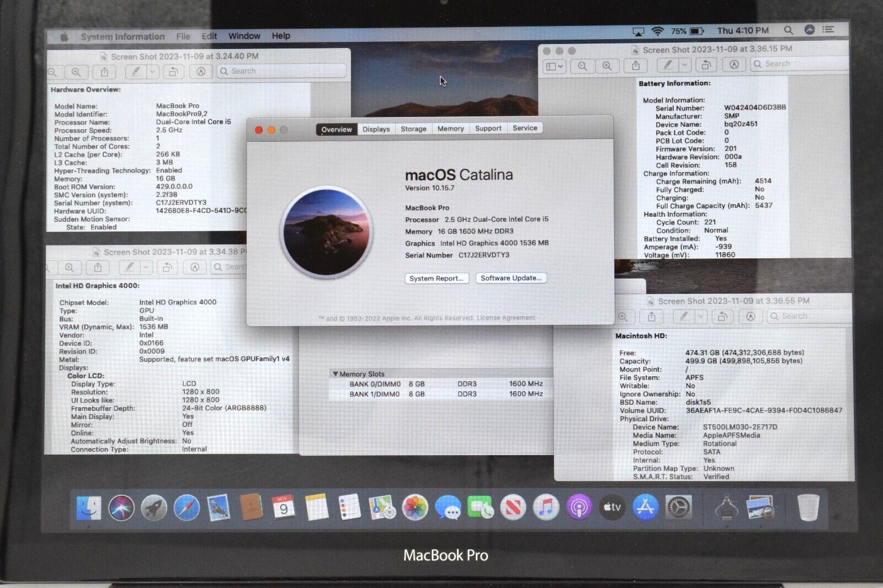Image resolution: width=883 pixels, height=588 pixels.
Task: Switch to the Storage tab
Action: pos(413,129)
